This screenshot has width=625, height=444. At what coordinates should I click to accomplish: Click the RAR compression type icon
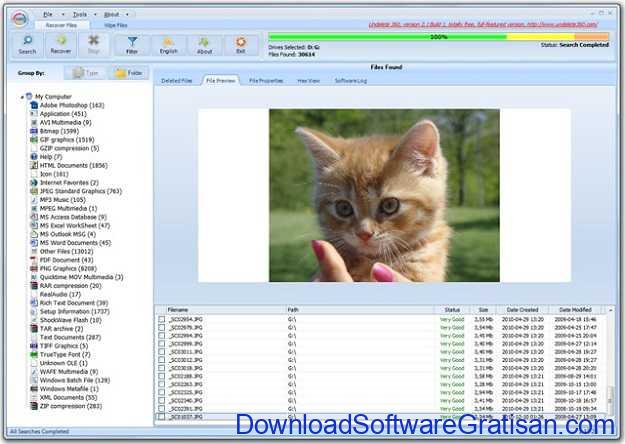click(x=34, y=286)
